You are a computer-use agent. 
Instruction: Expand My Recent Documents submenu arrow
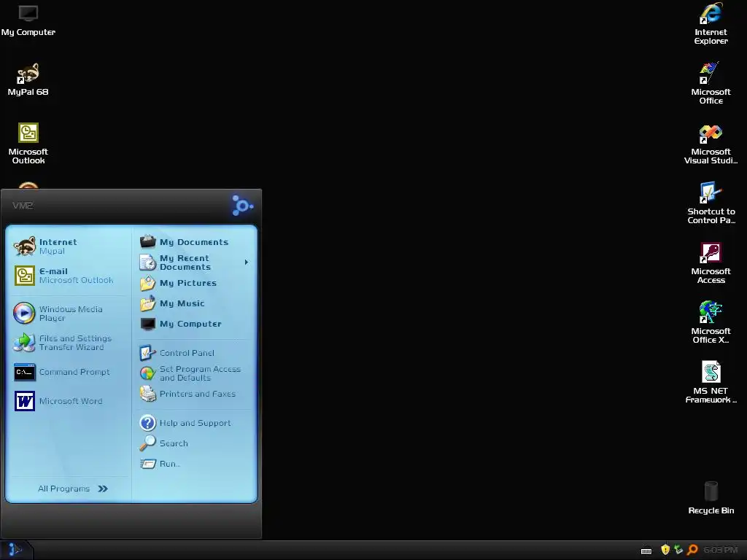pos(247,262)
